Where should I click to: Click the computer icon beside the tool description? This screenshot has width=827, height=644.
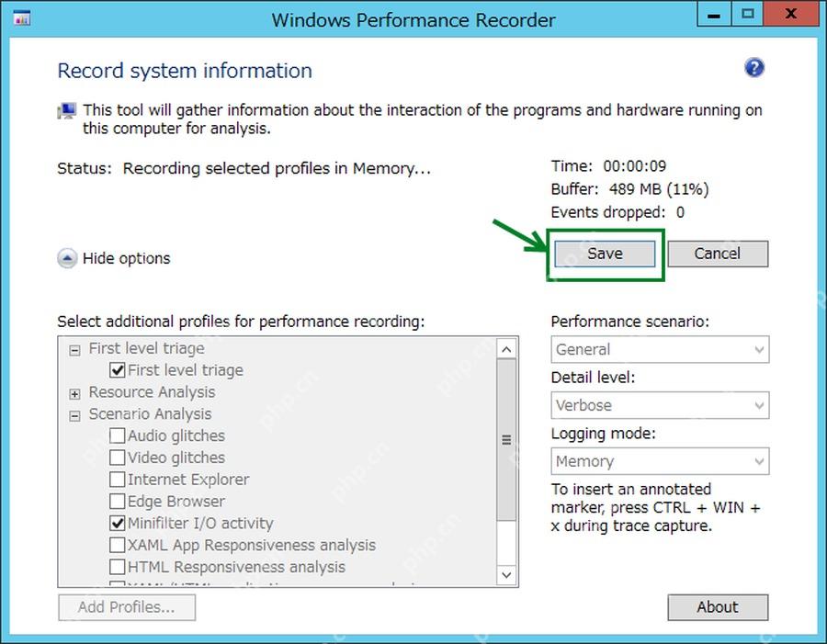coord(66,111)
